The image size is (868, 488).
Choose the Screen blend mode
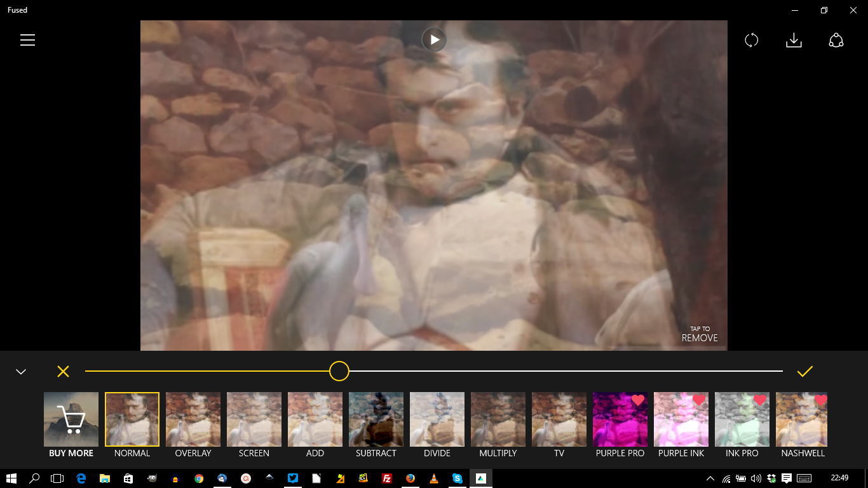[254, 419]
